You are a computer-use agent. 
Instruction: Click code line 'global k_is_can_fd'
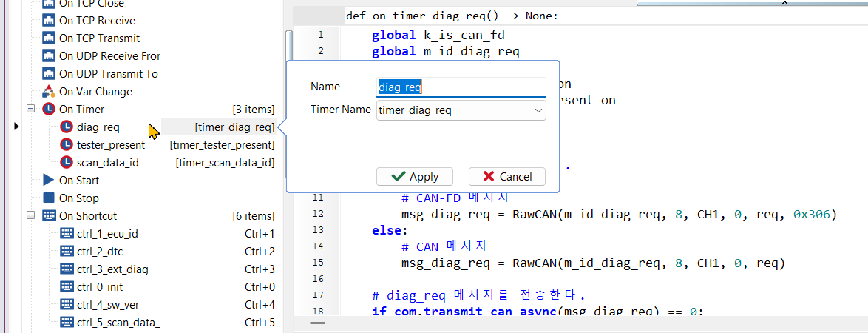438,36
